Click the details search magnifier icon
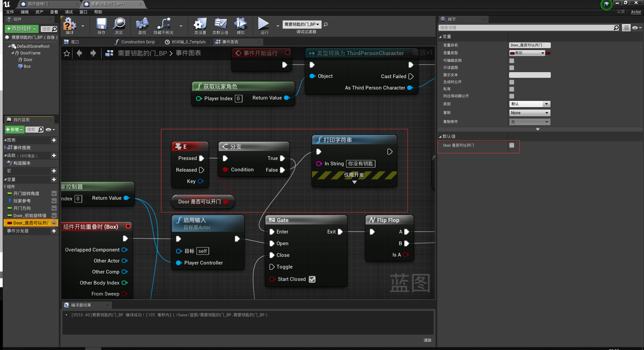This screenshot has height=350, width=644. (x=616, y=28)
